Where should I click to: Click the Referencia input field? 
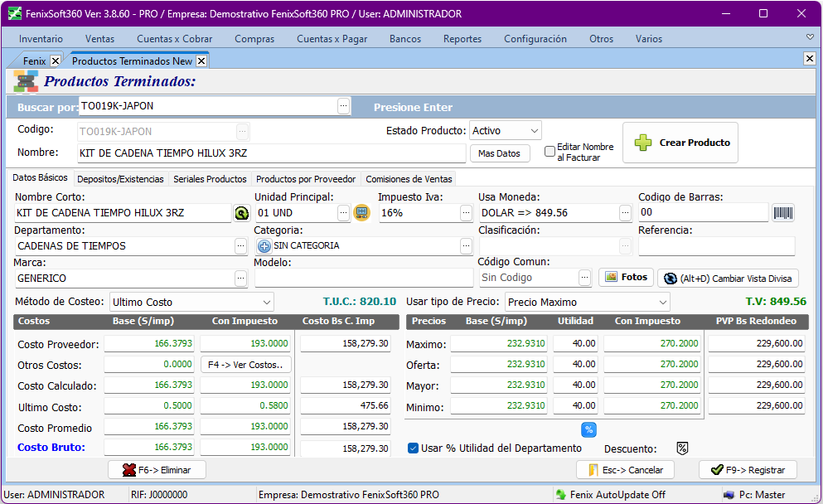tap(716, 245)
